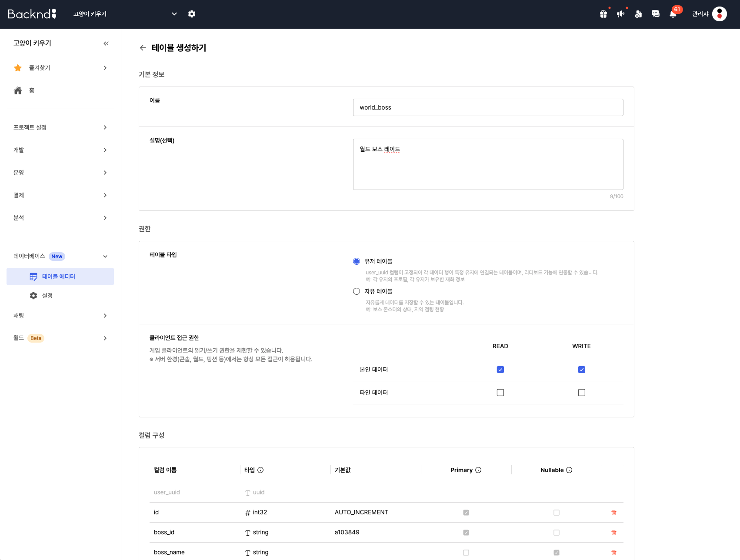Expand the 프로젝트 설정 menu

click(60, 127)
